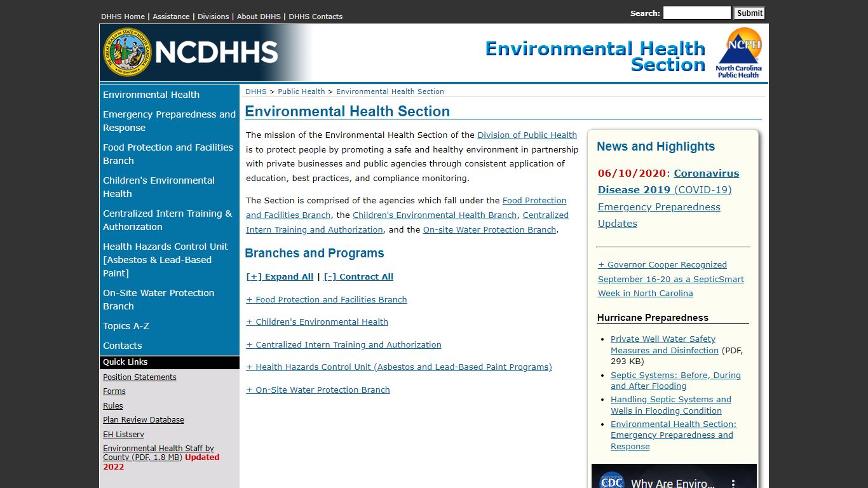Open the NCPH North Carolina Public Health logo

(x=738, y=53)
